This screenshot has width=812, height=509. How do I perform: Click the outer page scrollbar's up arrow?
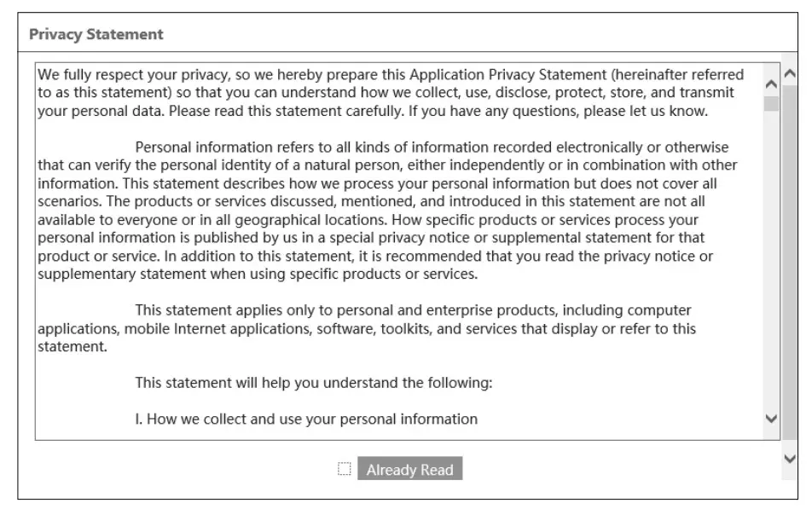(x=789, y=74)
